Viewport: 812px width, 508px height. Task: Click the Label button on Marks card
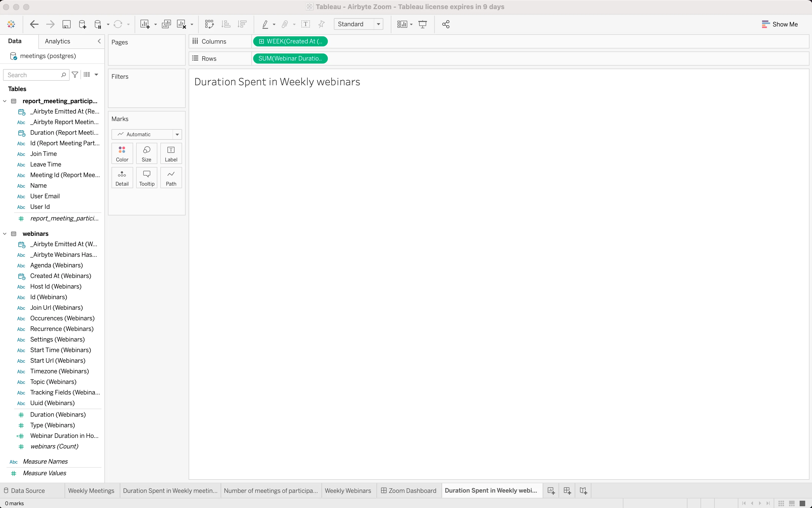point(171,154)
